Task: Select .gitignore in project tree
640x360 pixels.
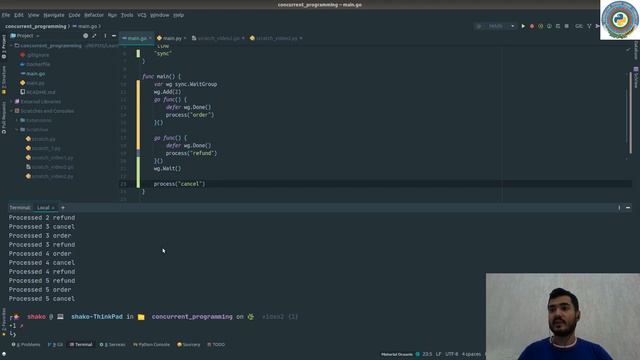Action: click(38, 55)
